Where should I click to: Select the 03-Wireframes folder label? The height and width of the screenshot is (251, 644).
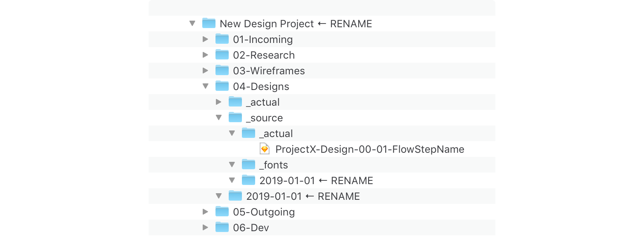pos(269,71)
